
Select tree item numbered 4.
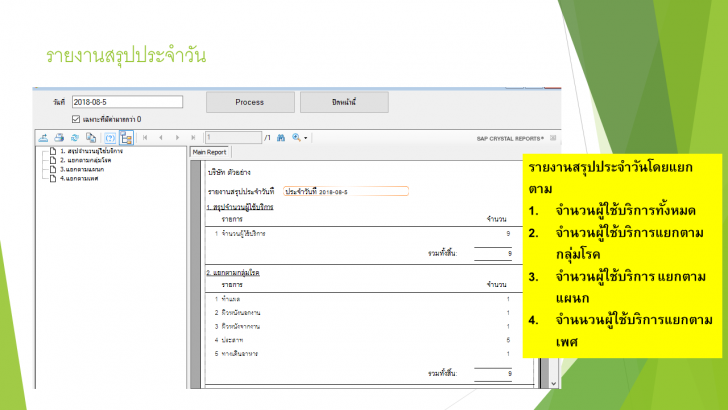tap(79, 178)
